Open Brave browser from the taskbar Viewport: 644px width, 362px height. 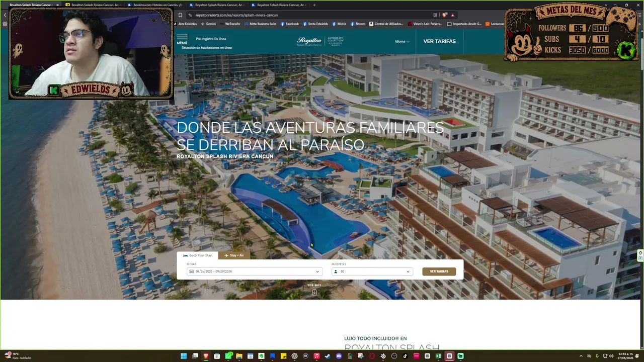206,356
